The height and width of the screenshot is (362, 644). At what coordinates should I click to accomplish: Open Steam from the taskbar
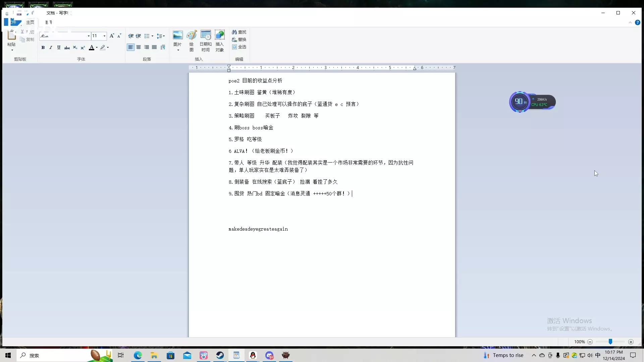[220, 355]
